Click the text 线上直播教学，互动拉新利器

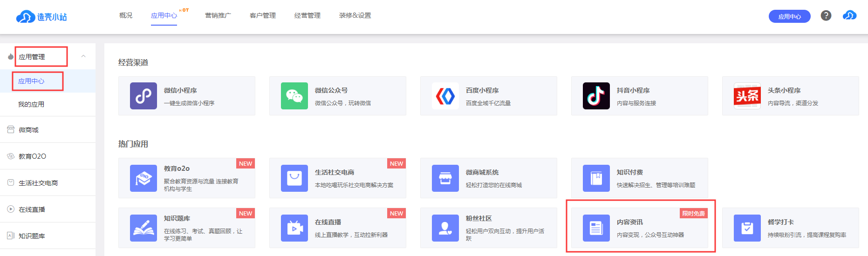pyautogui.click(x=351, y=235)
